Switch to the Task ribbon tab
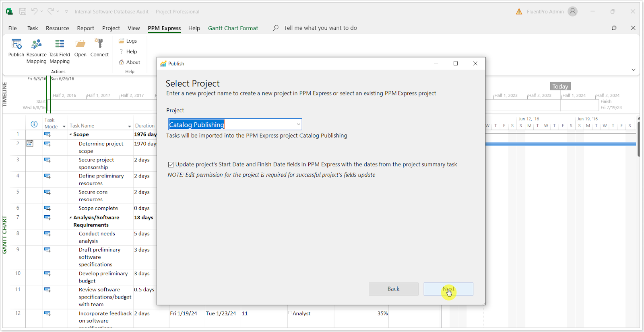The width and height of the screenshot is (644, 332). point(33,28)
